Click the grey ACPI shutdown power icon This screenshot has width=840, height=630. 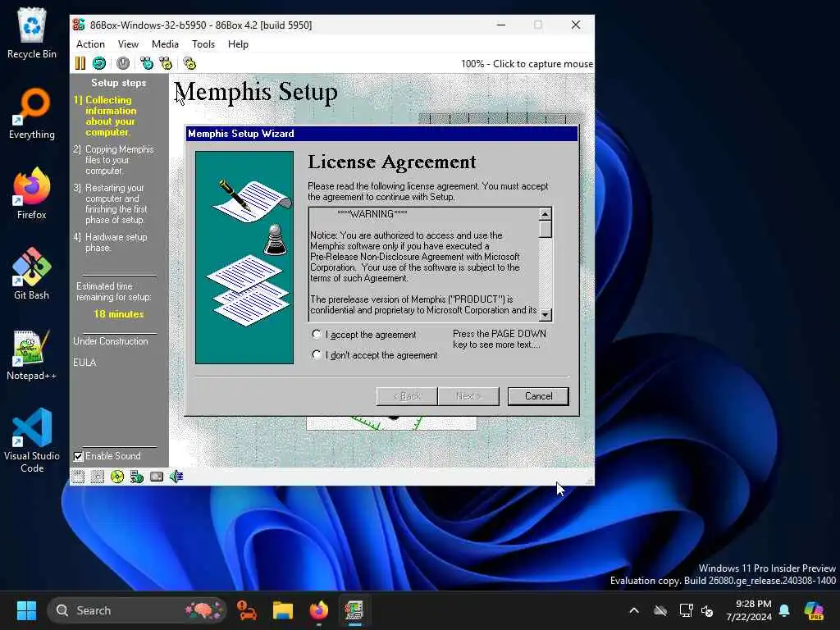(123, 63)
